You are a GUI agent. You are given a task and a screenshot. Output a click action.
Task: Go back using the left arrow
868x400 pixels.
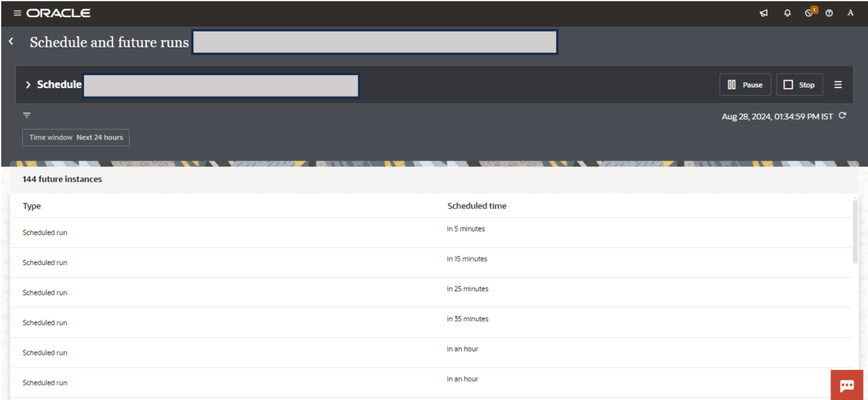11,41
